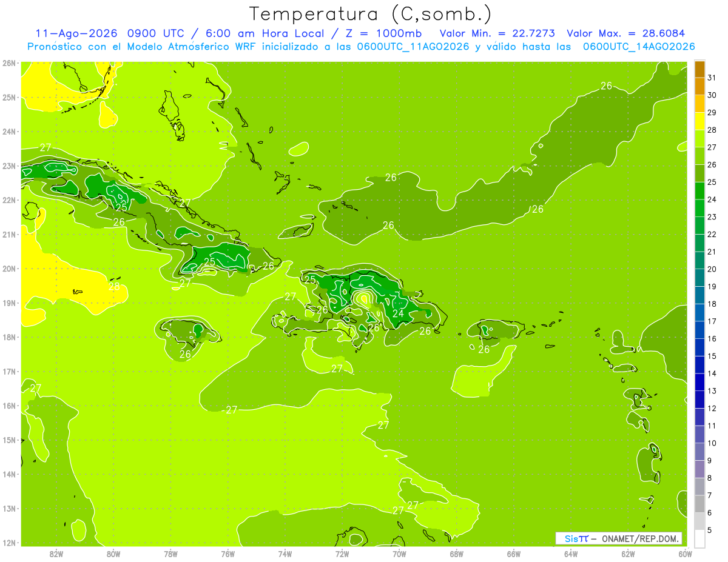Click the "12N" latitude axis label
This screenshot has width=728, height=562.
pos(9,543)
